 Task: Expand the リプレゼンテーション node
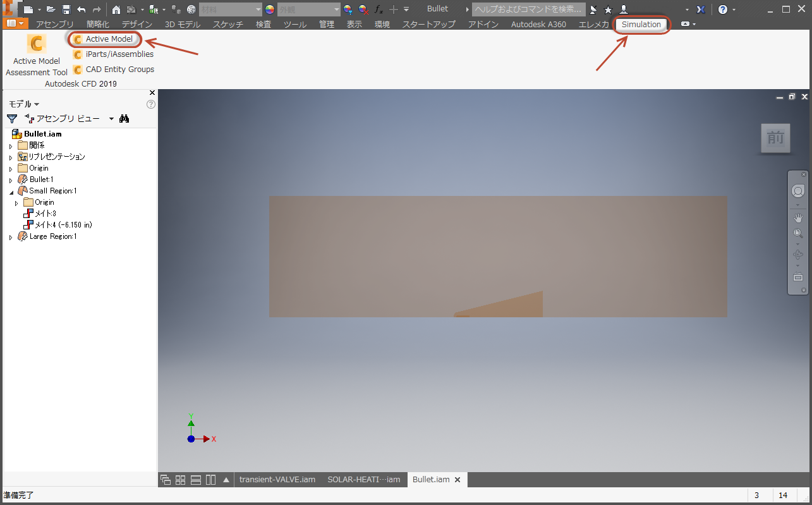11,157
